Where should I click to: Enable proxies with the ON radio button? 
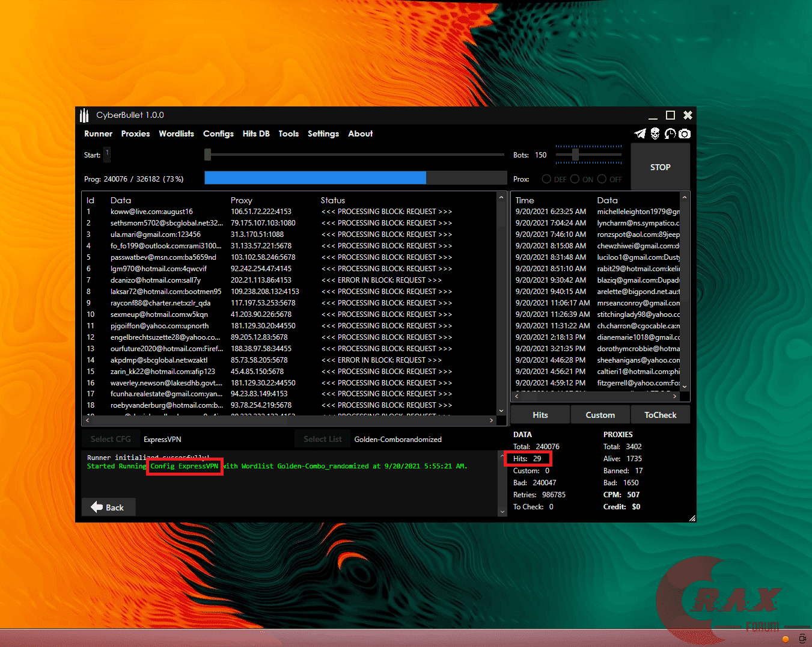click(576, 179)
